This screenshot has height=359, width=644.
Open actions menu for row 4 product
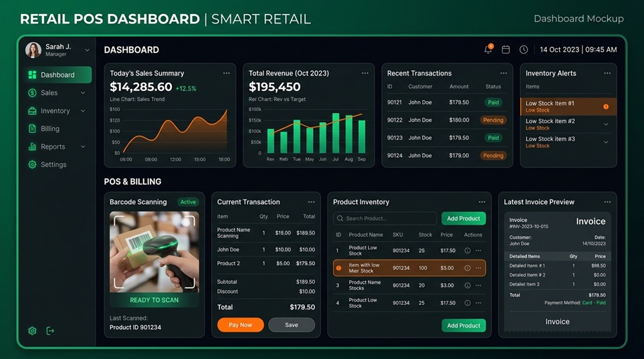(x=478, y=303)
